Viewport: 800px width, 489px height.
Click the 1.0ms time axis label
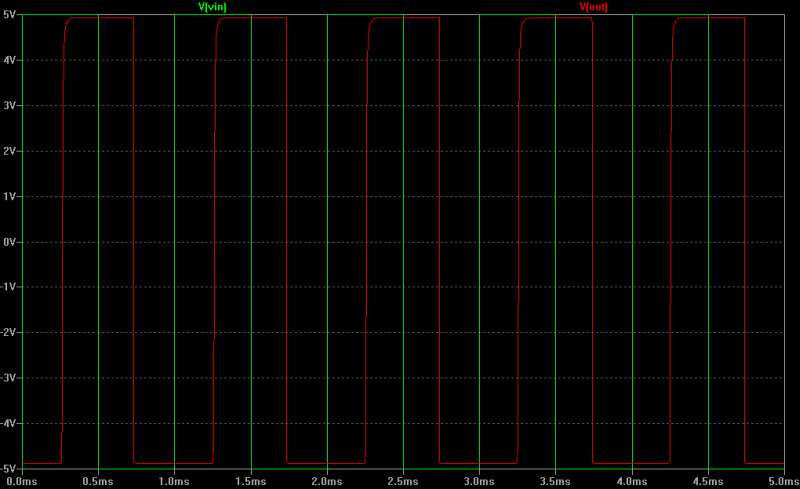(x=174, y=481)
